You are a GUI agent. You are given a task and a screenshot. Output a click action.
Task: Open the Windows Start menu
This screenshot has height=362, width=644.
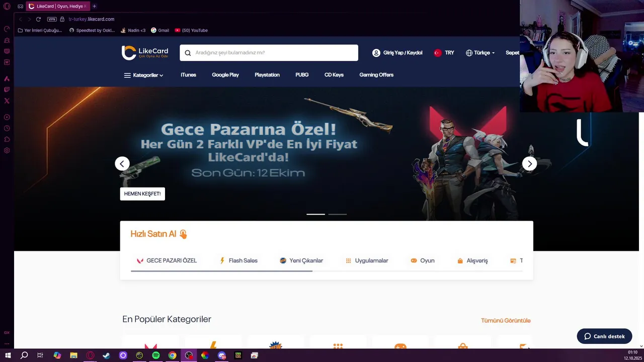pos(8,355)
